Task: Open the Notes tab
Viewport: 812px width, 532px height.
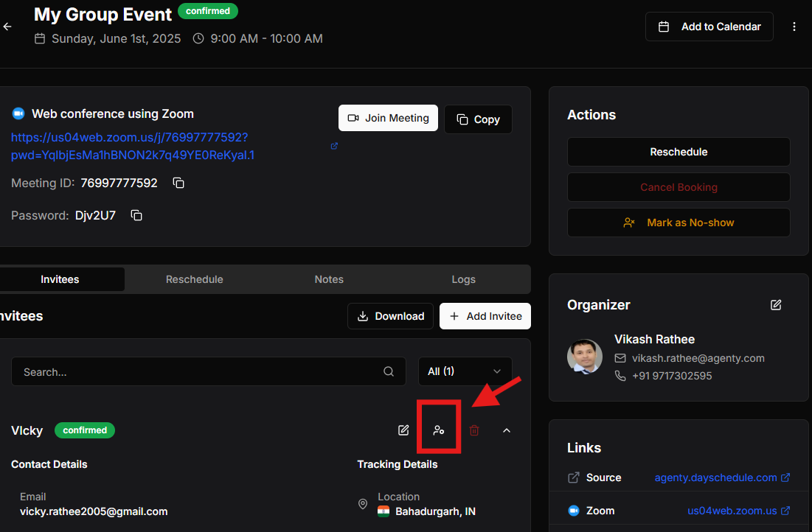Action: pos(329,279)
